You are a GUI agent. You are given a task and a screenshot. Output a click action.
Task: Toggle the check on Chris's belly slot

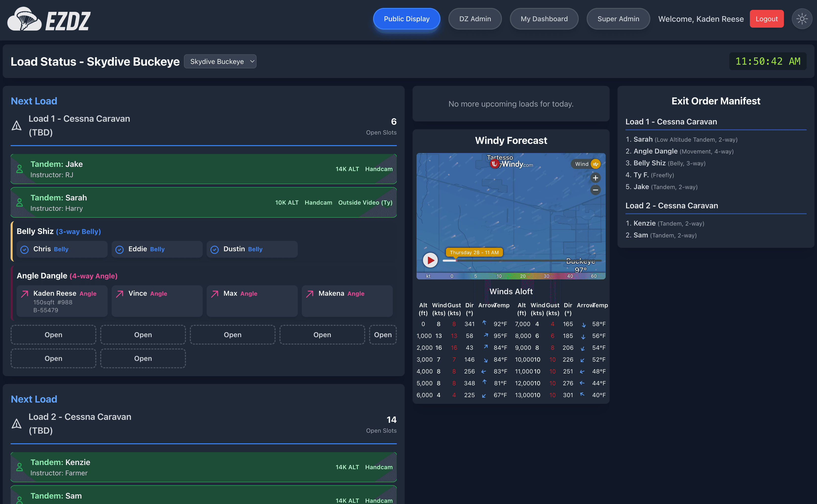pos(25,249)
